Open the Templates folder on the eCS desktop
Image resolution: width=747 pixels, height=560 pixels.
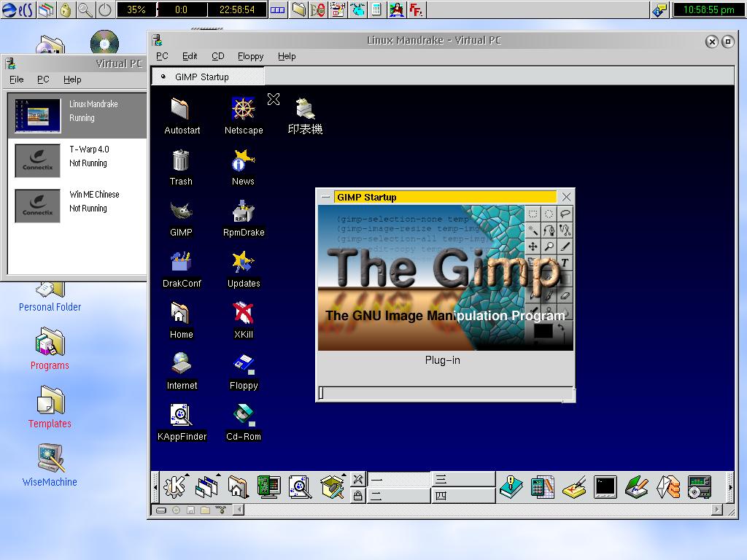(x=50, y=407)
